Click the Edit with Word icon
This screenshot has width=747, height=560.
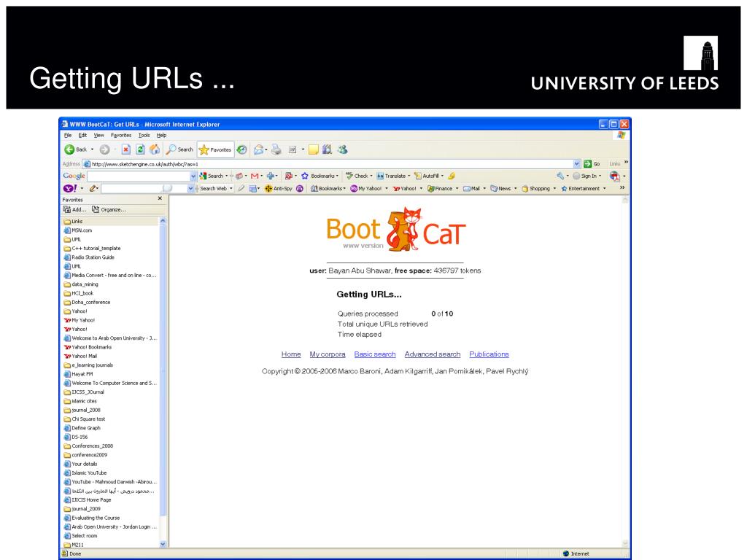point(293,149)
